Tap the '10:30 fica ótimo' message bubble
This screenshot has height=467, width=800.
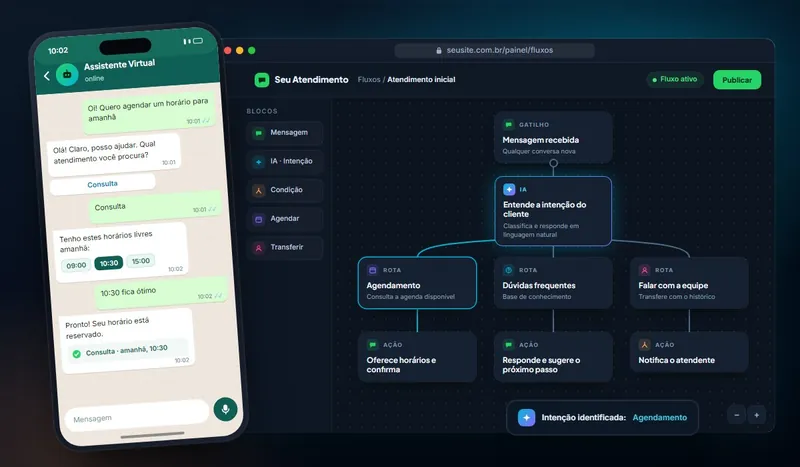[x=160, y=293]
